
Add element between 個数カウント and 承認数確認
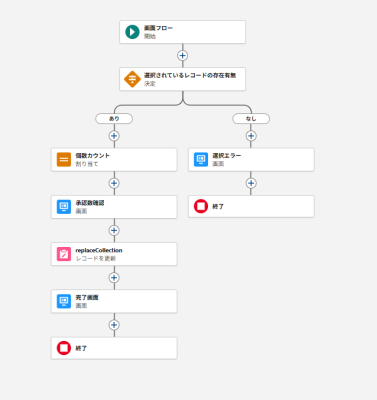[x=114, y=183]
